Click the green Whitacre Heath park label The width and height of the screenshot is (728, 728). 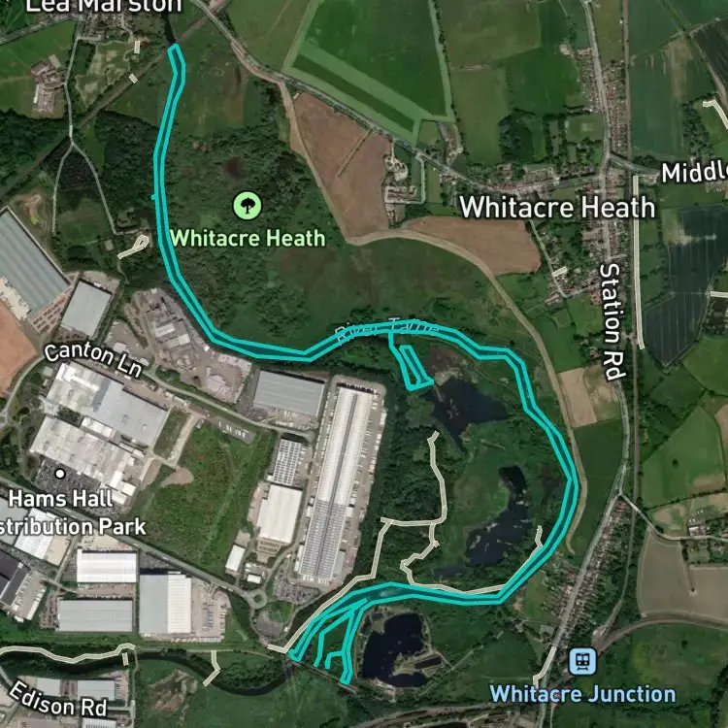pyautogui.click(x=248, y=238)
